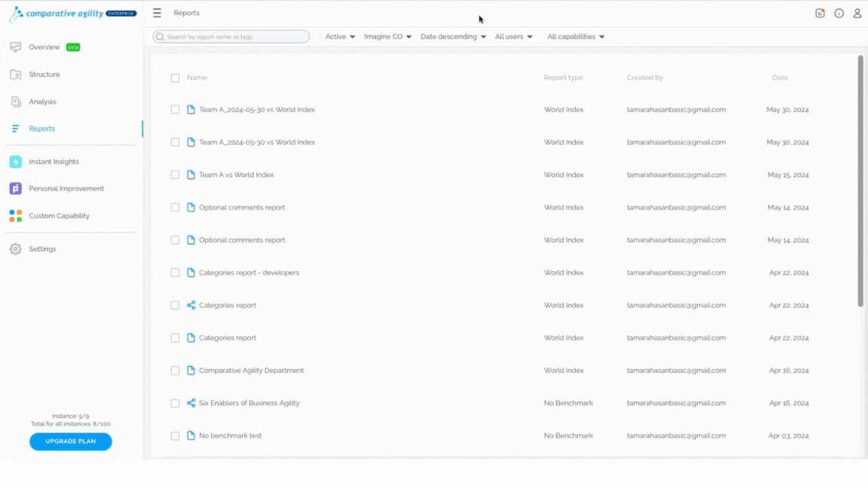Click the Name column header

click(x=197, y=78)
